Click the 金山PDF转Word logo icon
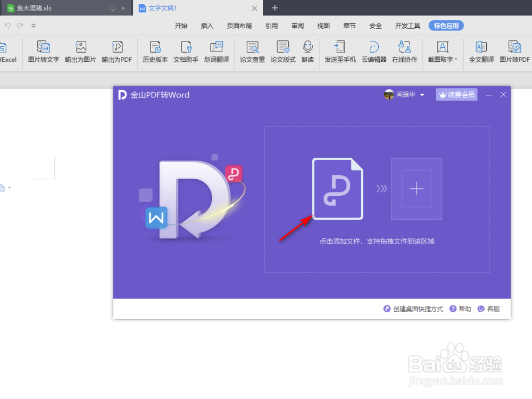The height and width of the screenshot is (399, 532). 122,95
